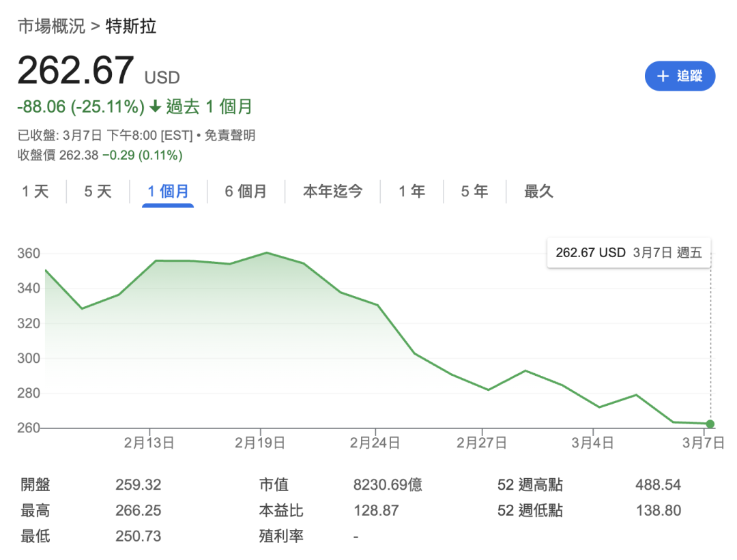Click the 260 price axis label
737x560 pixels.
click(x=29, y=428)
